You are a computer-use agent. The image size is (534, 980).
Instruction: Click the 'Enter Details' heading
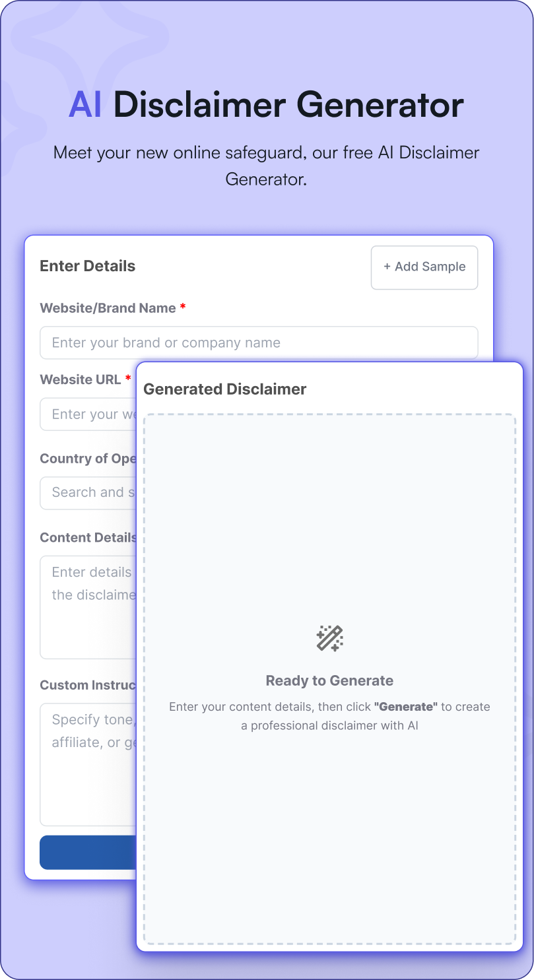87,266
